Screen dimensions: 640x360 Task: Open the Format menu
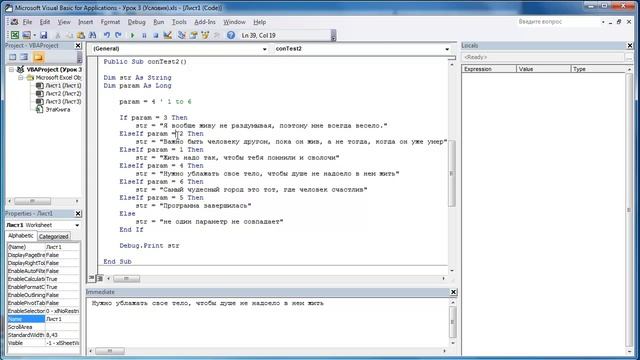point(110,22)
